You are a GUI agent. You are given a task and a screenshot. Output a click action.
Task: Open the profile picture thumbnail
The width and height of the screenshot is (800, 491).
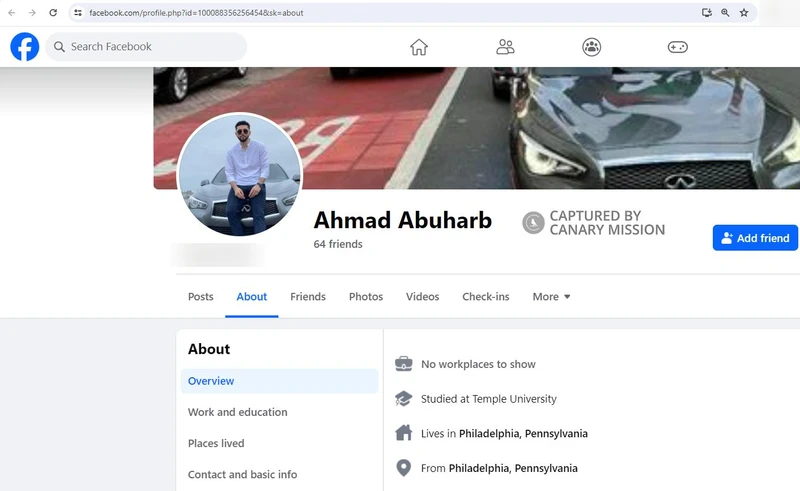tap(240, 175)
